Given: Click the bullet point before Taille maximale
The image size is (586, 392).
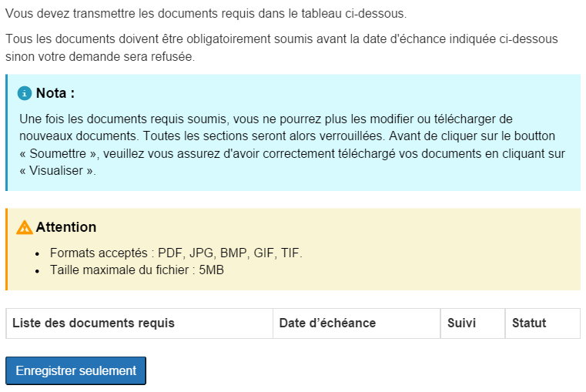Looking at the screenshot, I should point(37,271).
